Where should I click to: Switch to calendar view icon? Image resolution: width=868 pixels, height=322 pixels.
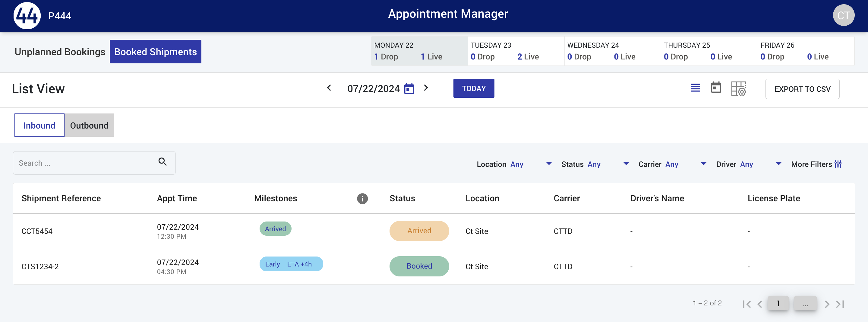[x=716, y=87]
